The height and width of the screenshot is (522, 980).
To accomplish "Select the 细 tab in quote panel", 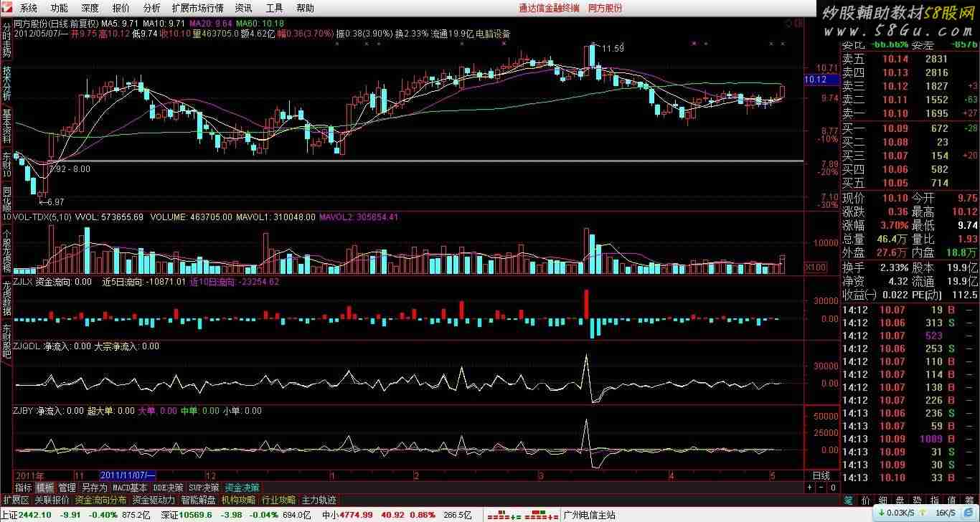I will (x=882, y=500).
